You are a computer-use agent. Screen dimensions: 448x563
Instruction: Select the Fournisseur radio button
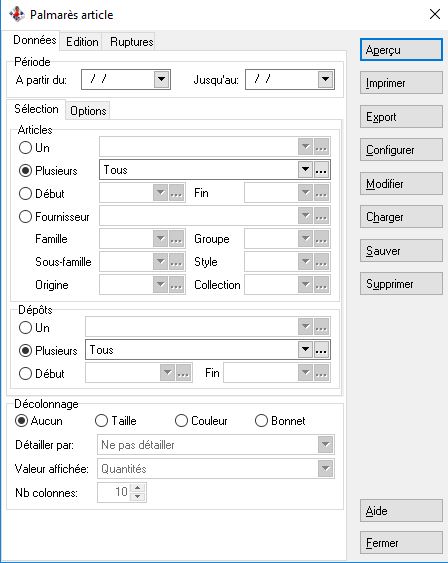coord(25,217)
